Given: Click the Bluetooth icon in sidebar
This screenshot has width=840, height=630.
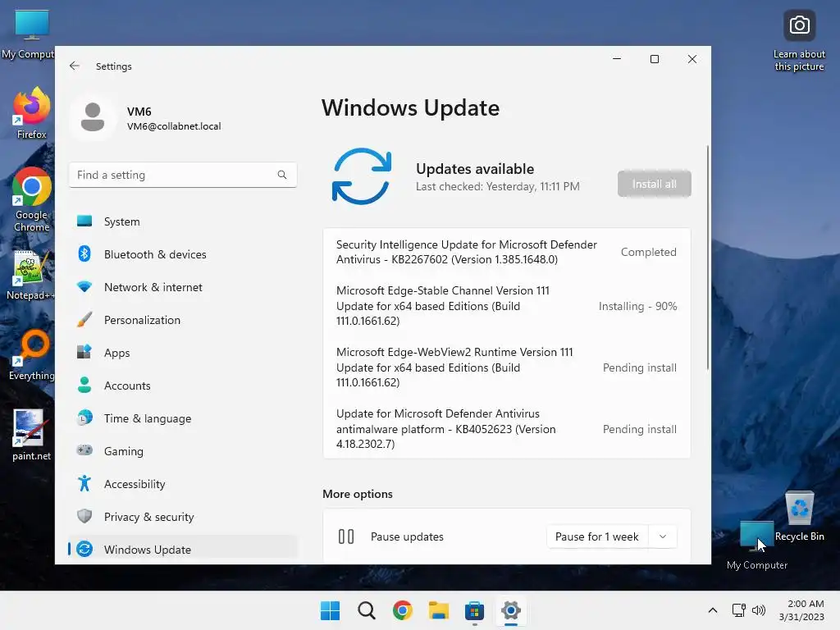Looking at the screenshot, I should (x=84, y=254).
